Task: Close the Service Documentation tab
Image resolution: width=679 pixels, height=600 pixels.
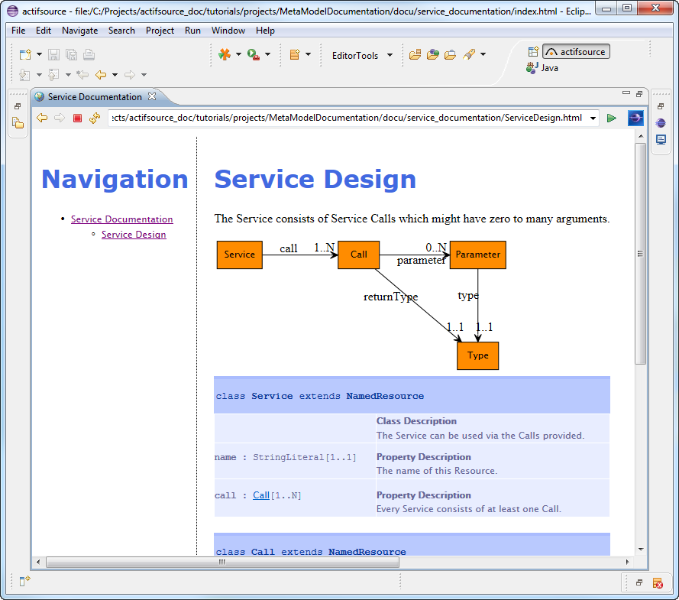Action: [152, 97]
